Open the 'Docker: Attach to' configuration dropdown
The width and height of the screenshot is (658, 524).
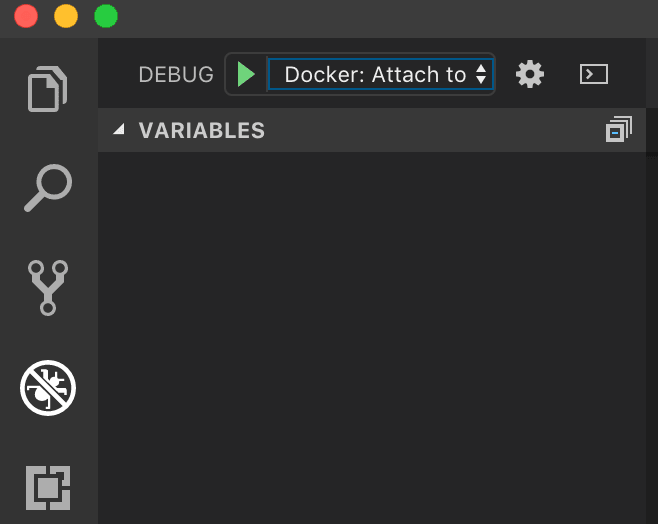[x=375, y=74]
